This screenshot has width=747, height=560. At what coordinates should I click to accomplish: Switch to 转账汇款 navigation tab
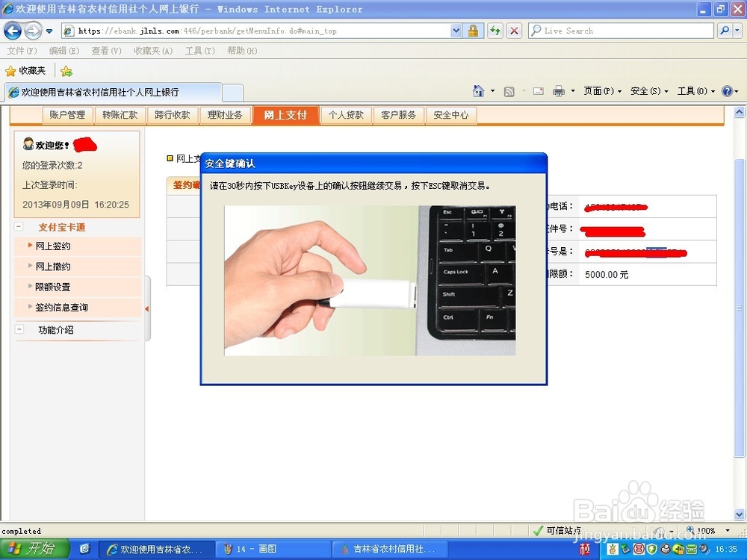point(120,115)
